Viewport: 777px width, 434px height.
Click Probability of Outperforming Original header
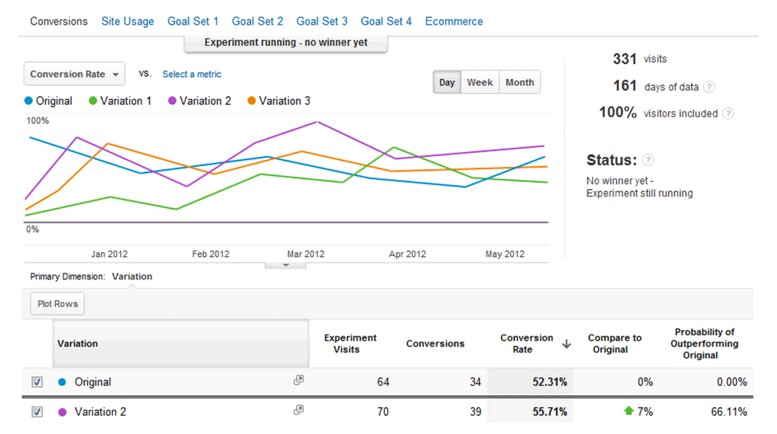click(x=704, y=343)
